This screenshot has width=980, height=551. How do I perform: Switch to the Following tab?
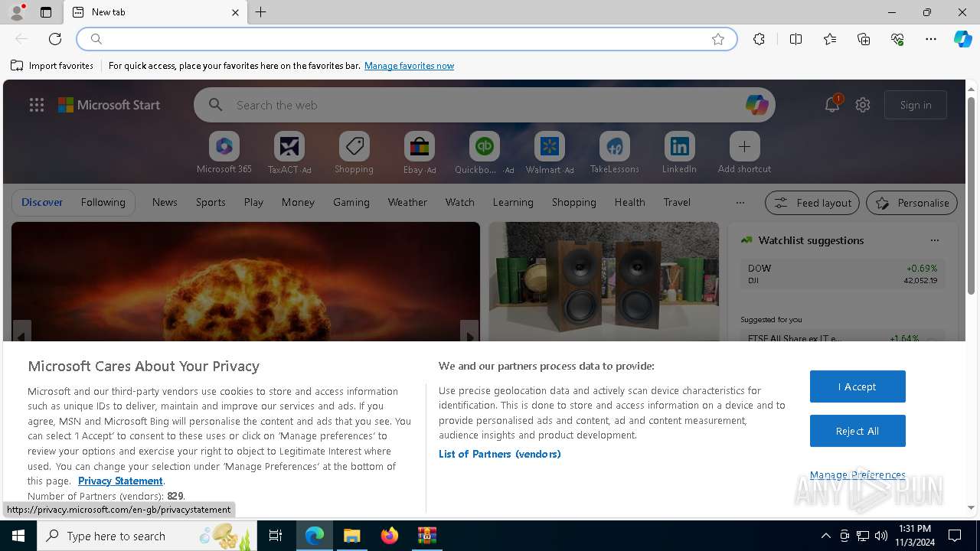pos(103,202)
